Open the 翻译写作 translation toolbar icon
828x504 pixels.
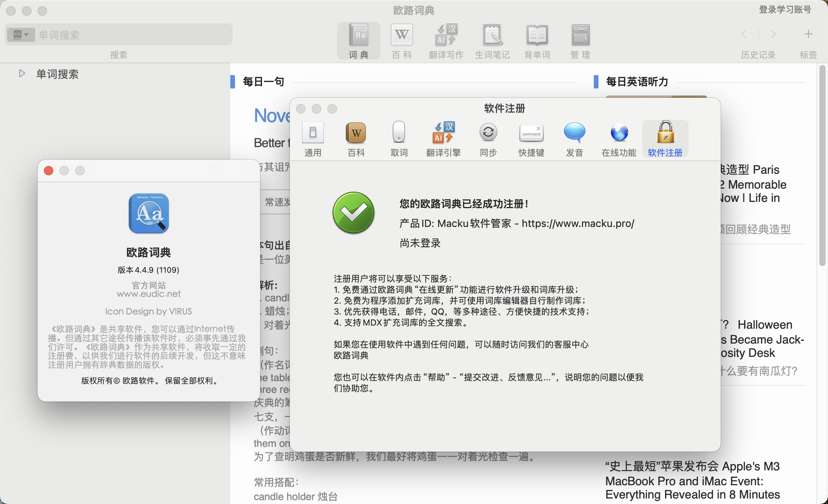pos(446,41)
